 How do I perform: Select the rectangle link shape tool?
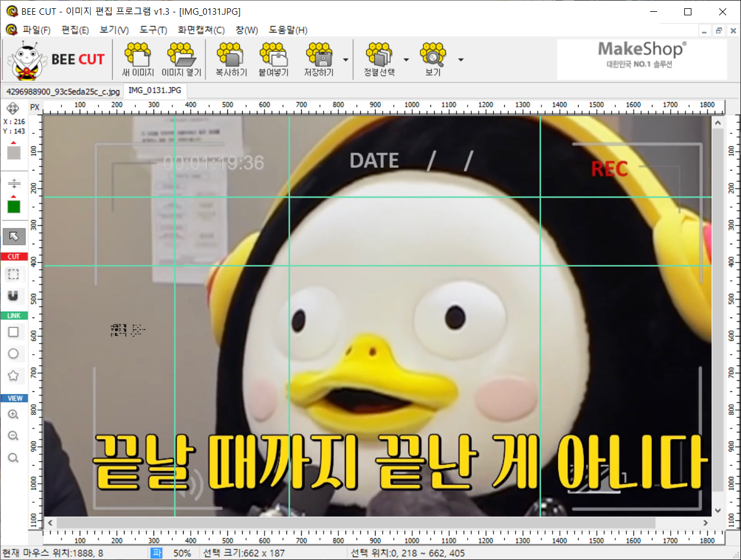click(x=13, y=332)
